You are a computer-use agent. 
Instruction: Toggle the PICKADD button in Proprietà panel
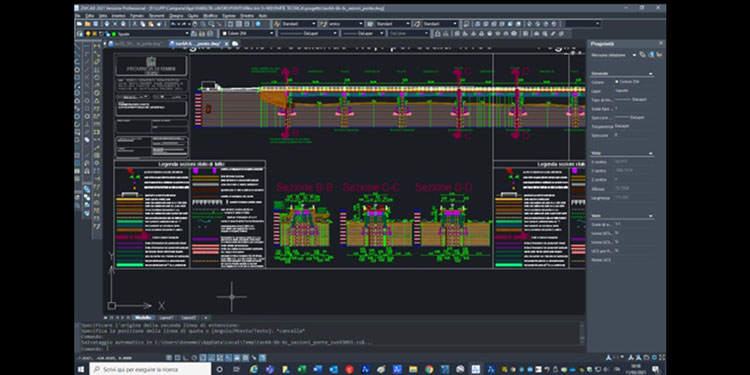coord(642,55)
